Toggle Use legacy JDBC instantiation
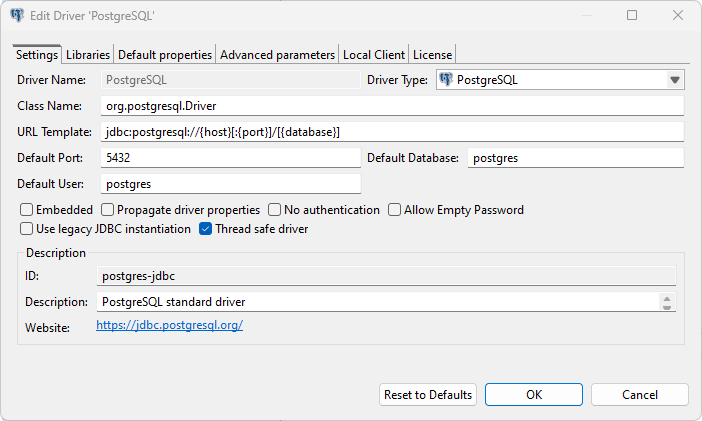This screenshot has width=702, height=421. point(27,229)
